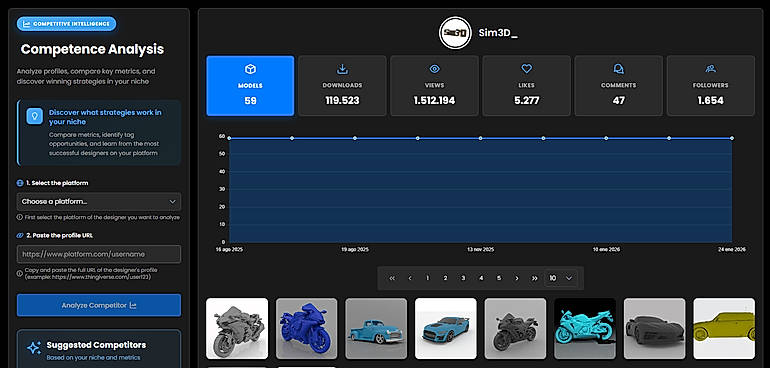This screenshot has width=770, height=368.
Task: Click the Likes heart icon
Action: tap(526, 69)
